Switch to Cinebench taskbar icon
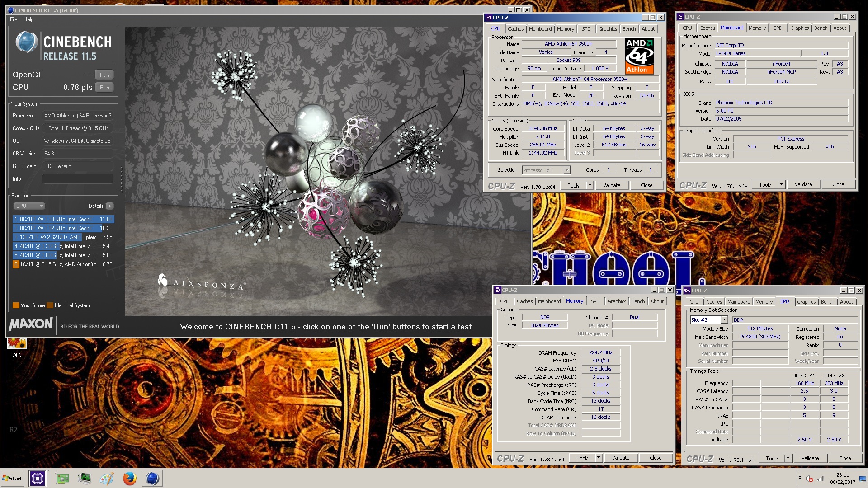The image size is (868, 488). coord(152,479)
